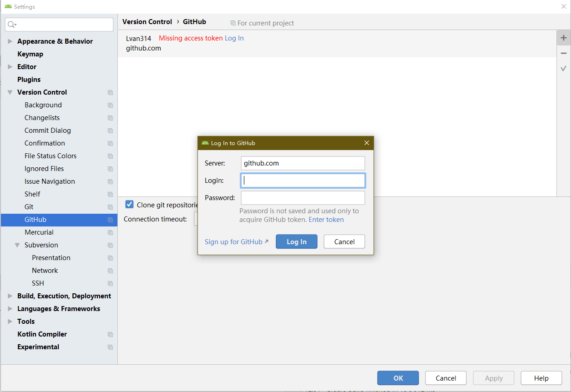571x392 pixels.
Task: Click the project-level icon beside Issue Navigation
Action: pyautogui.click(x=110, y=181)
